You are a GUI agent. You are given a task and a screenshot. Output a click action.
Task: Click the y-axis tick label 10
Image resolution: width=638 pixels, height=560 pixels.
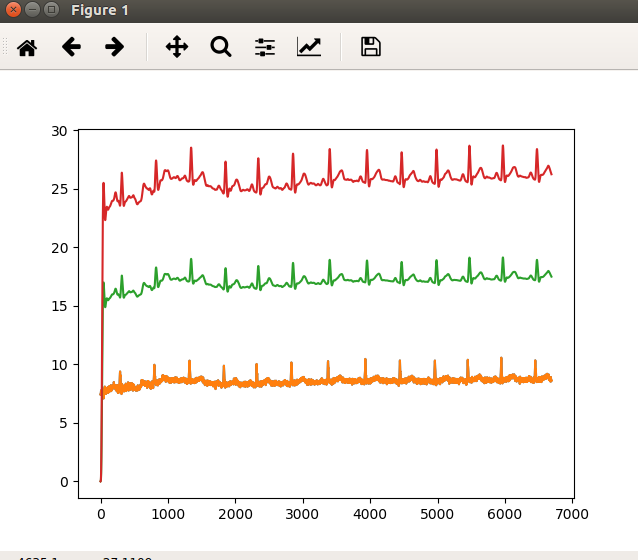point(59,365)
